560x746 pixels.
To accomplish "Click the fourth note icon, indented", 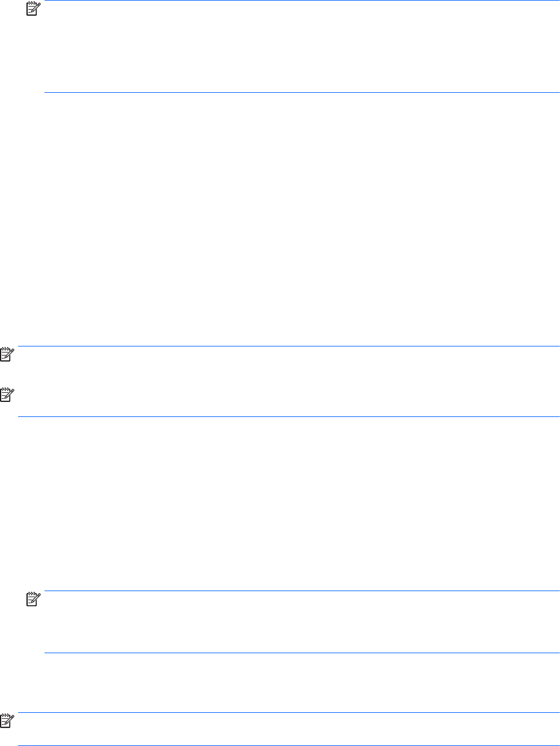I will coord(32,601).
